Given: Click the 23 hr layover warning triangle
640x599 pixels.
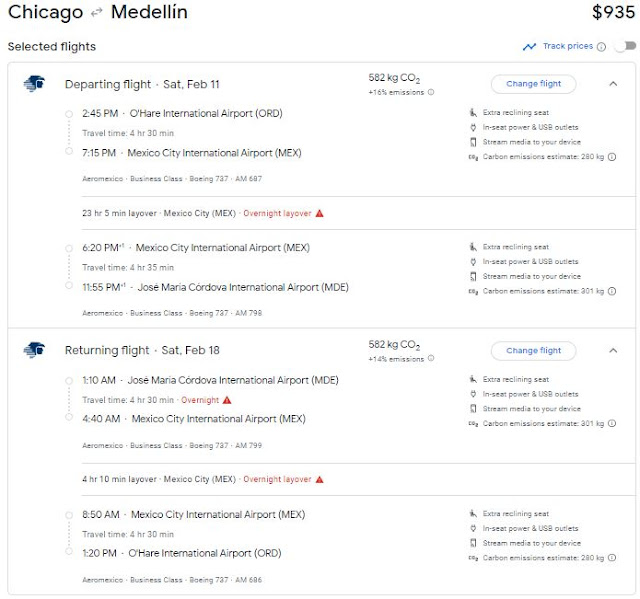Looking at the screenshot, I should pyautogui.click(x=320, y=213).
